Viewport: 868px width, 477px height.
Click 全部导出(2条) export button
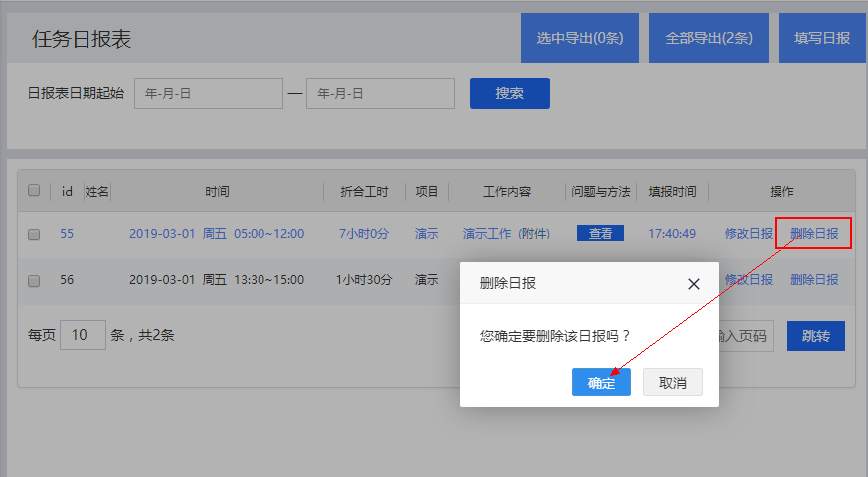[x=709, y=38]
